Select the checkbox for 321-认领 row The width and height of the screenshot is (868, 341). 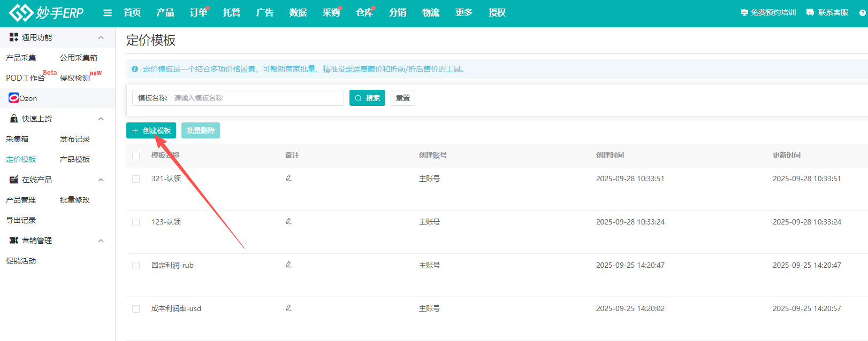(136, 179)
